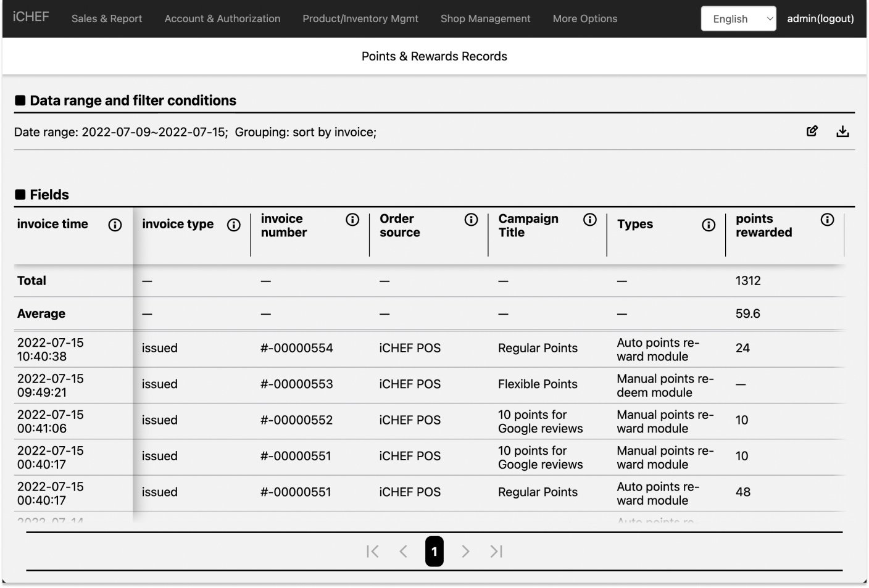Click info icon beside invoice number
This screenshot has width=869, height=588.
(x=352, y=220)
